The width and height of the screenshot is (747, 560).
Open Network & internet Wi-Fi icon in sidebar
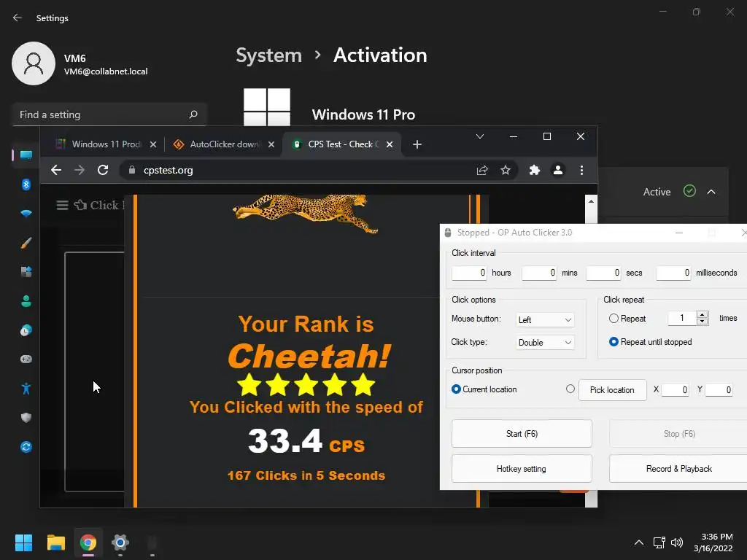26,214
